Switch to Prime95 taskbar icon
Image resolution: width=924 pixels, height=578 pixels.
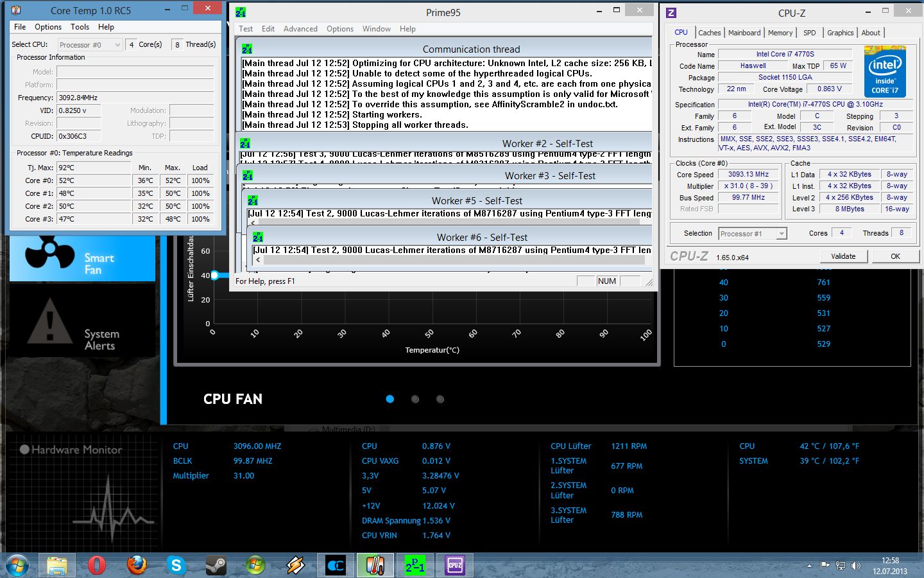pyautogui.click(x=415, y=565)
